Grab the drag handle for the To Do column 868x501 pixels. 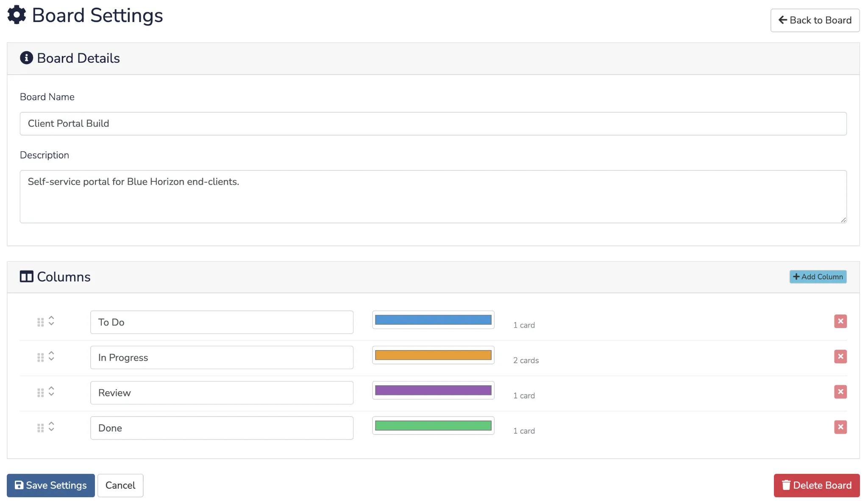41,321
